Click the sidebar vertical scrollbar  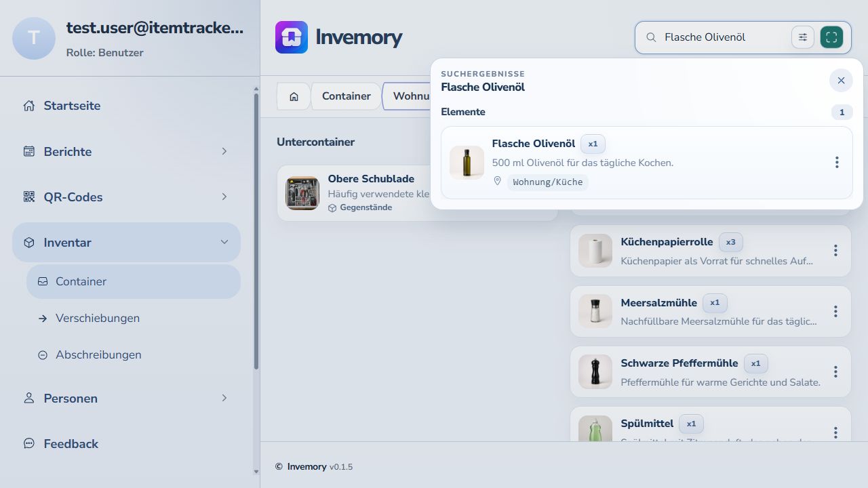tap(256, 230)
